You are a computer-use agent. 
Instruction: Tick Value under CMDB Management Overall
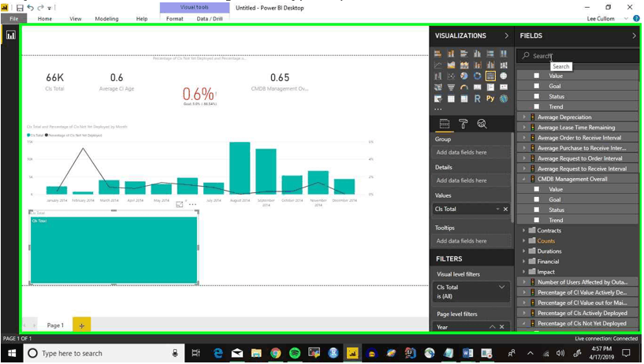536,189
